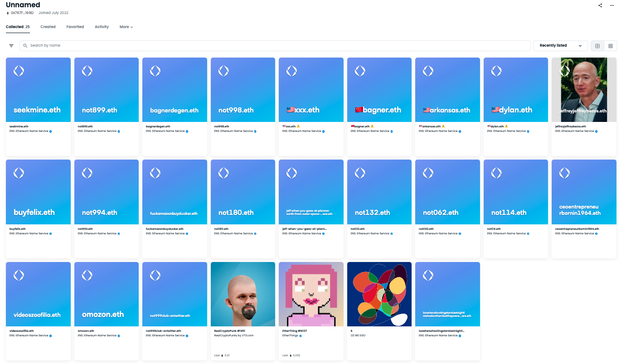Viewport: 626px width, 364px height.
Task: Click the jeff-when-you-gaze-at-plann... item name
Action: (x=305, y=229)
